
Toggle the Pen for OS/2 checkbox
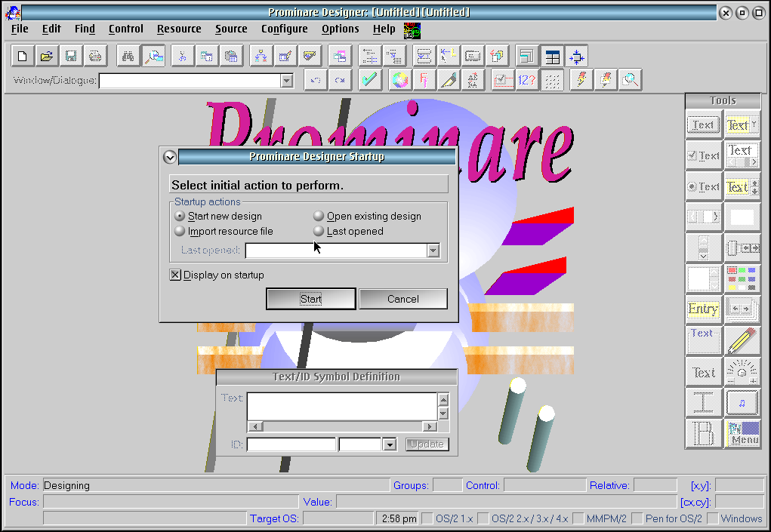pyautogui.click(x=637, y=518)
